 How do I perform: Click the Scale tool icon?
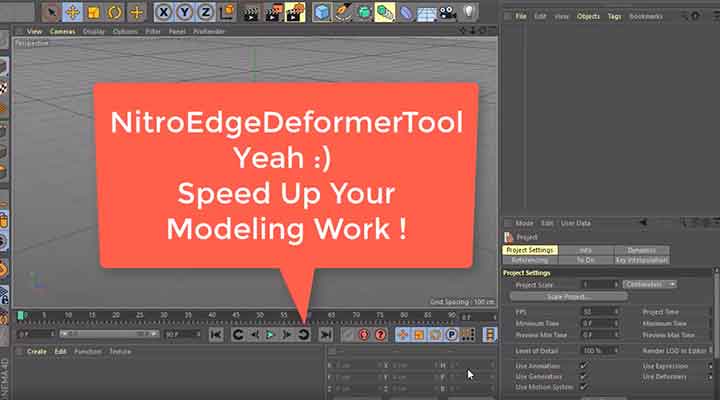tap(94, 13)
